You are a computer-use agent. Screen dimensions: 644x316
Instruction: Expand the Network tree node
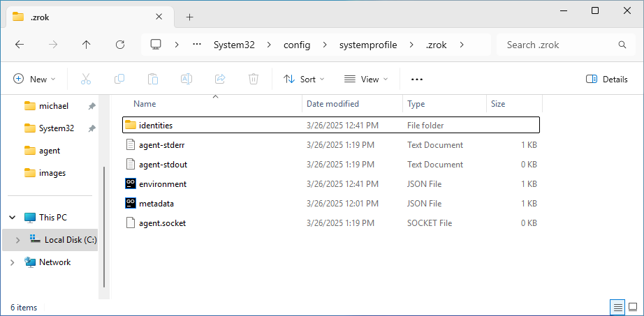[x=12, y=262]
